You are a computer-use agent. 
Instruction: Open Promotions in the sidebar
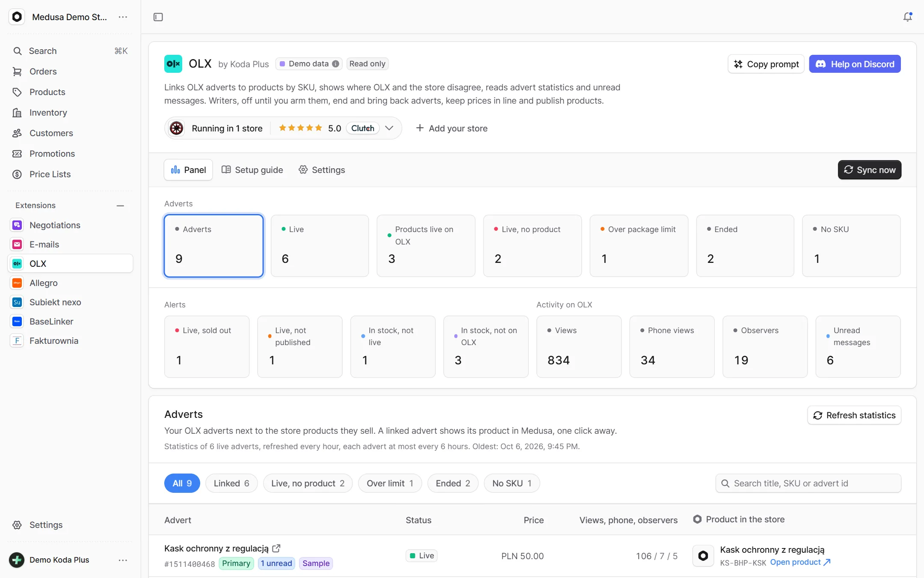(x=70, y=154)
